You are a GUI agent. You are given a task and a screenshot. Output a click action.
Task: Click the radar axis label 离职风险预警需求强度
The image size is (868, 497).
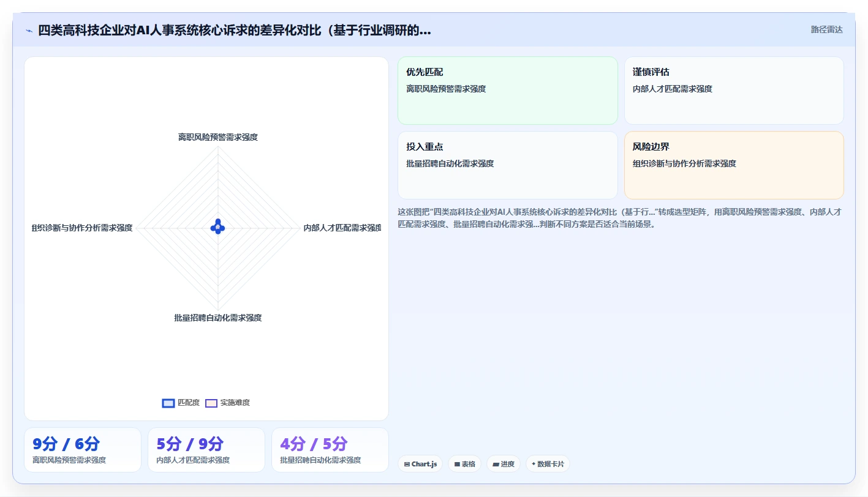[x=218, y=137]
